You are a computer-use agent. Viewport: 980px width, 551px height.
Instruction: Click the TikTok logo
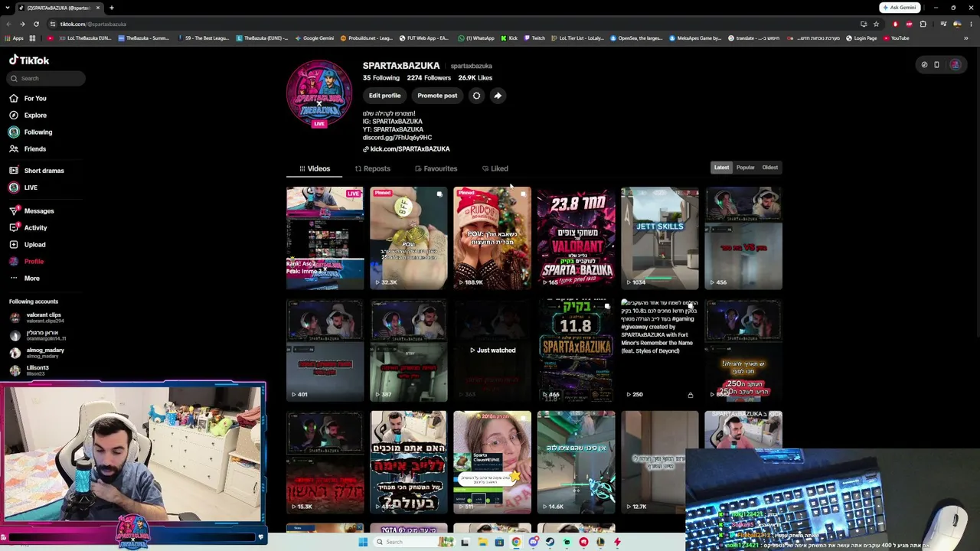click(29, 60)
